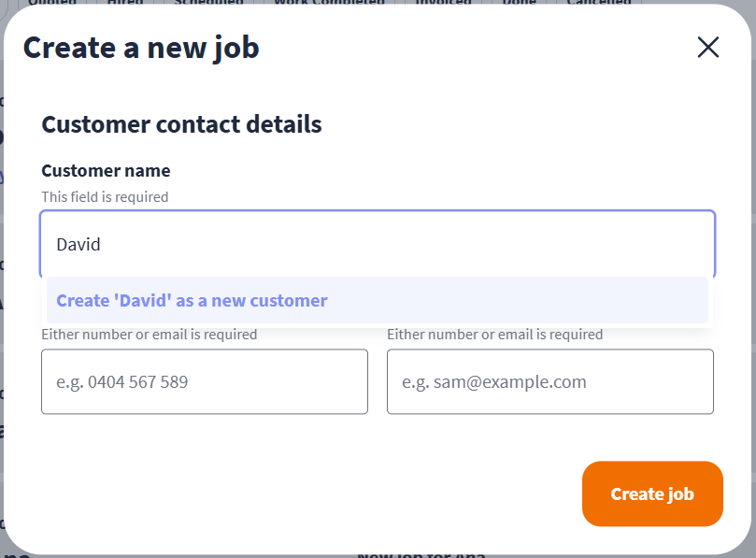
Task: Click the "This field is required" hint
Action: click(105, 197)
